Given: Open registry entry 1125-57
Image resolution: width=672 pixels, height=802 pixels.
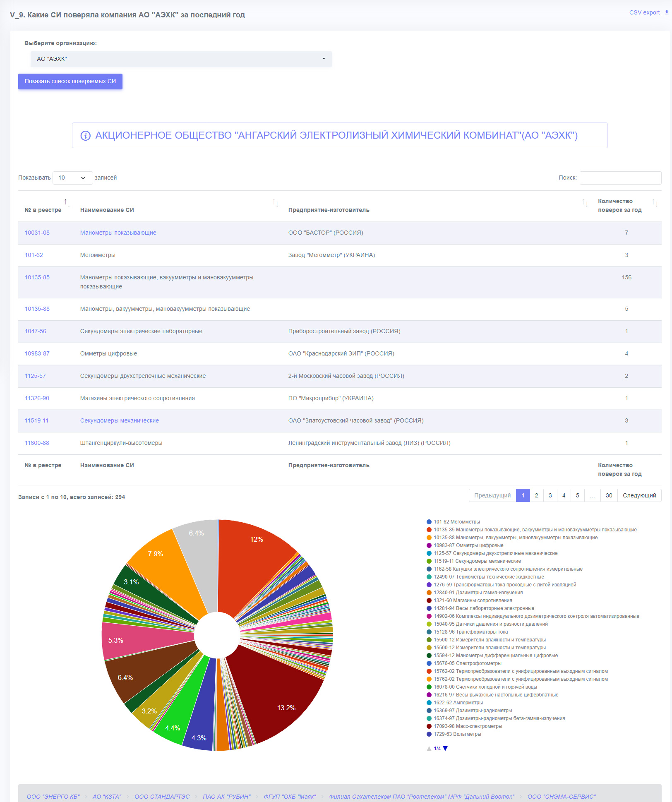Looking at the screenshot, I should tap(35, 376).
